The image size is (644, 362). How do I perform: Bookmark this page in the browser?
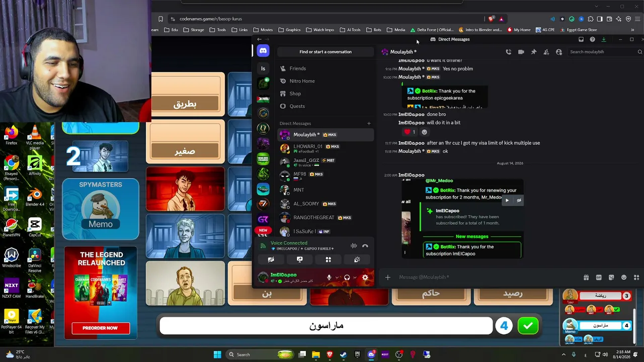click(160, 19)
